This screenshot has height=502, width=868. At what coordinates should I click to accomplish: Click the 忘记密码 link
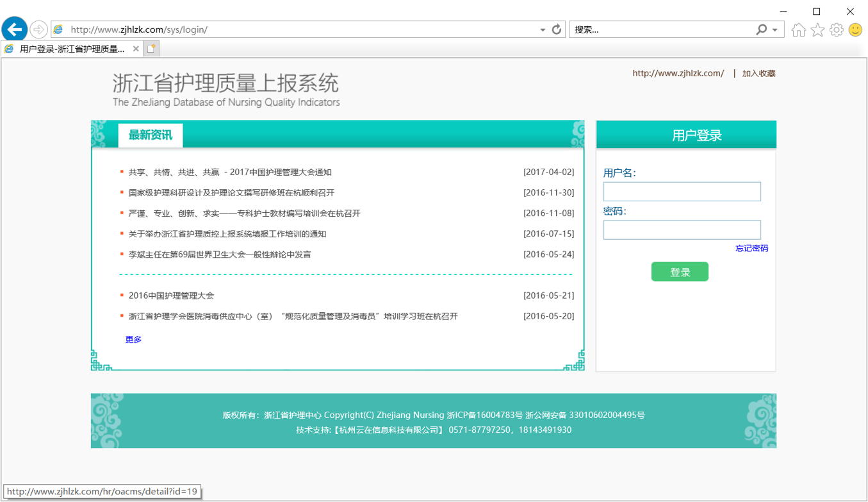(751, 248)
